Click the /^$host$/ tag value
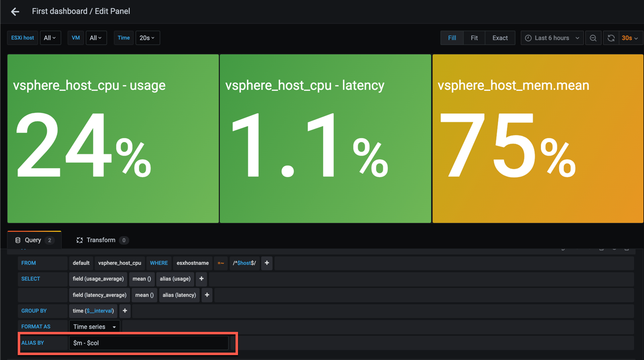 coord(244,263)
